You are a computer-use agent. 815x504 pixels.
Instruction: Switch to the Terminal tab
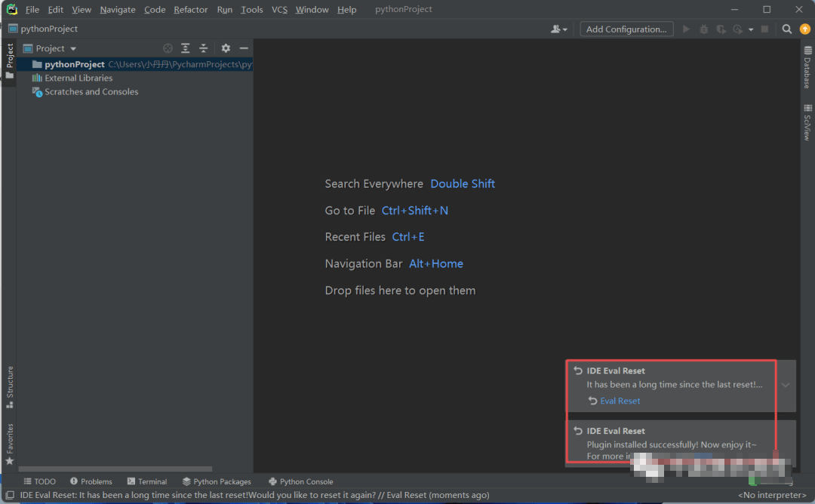(147, 481)
